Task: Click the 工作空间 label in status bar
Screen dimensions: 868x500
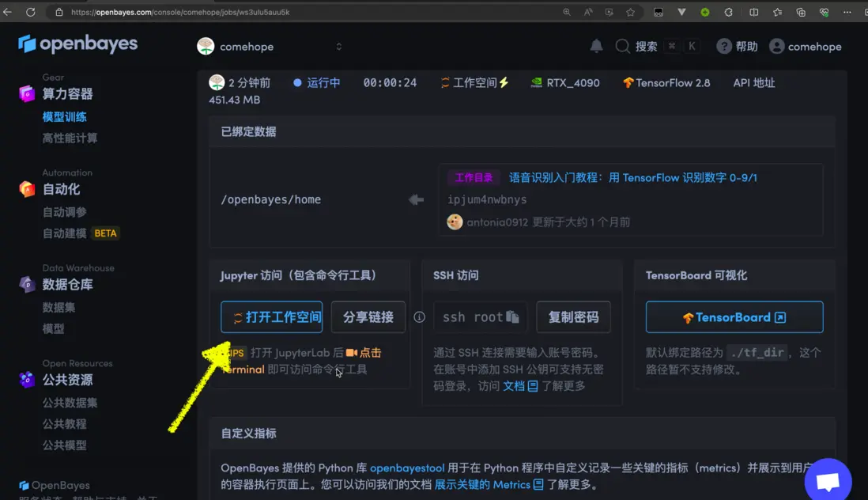Action: click(474, 82)
